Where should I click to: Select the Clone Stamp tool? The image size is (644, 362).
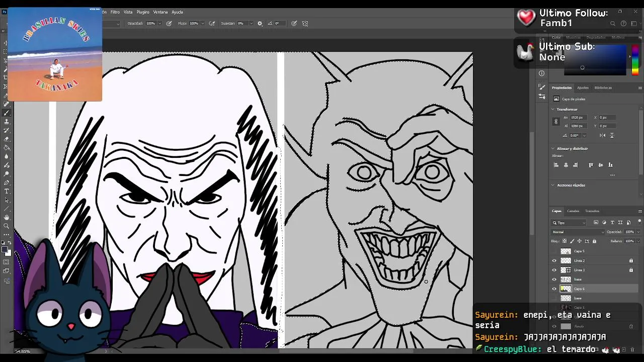(7, 121)
